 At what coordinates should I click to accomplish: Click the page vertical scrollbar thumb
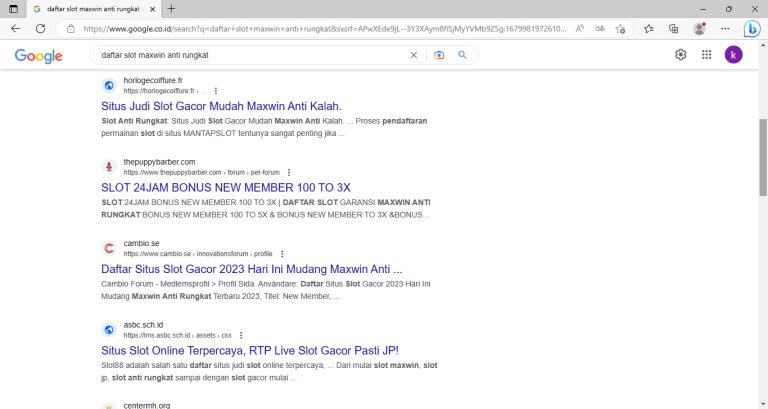(x=763, y=157)
